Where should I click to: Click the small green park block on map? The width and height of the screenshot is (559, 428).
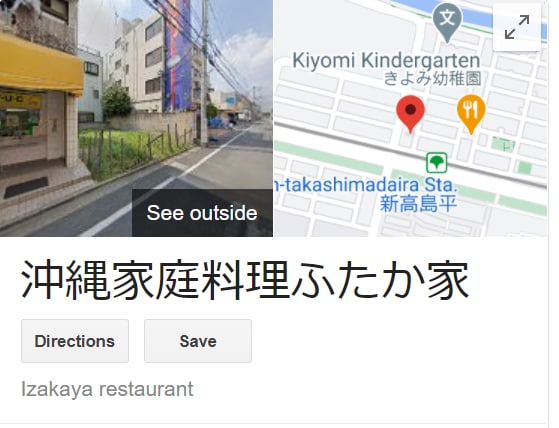[503, 144]
